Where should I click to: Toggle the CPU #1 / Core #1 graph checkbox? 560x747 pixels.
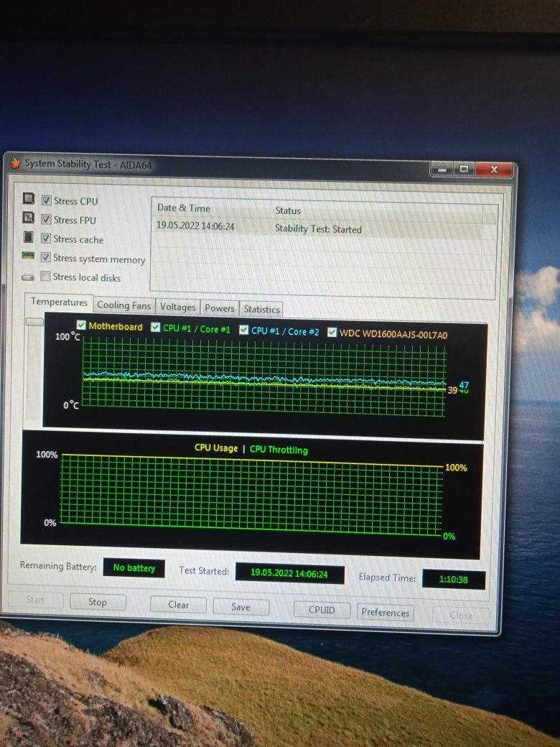(x=155, y=328)
